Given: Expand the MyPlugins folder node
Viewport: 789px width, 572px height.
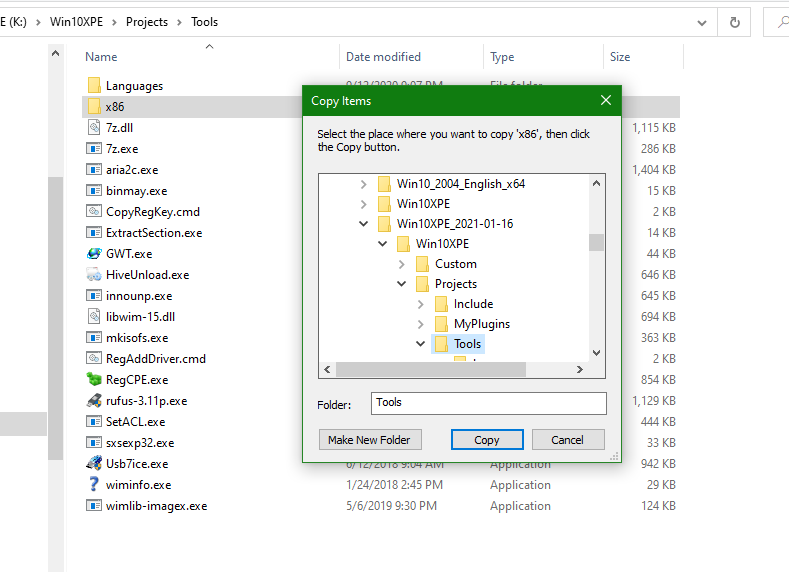Looking at the screenshot, I should click(421, 324).
